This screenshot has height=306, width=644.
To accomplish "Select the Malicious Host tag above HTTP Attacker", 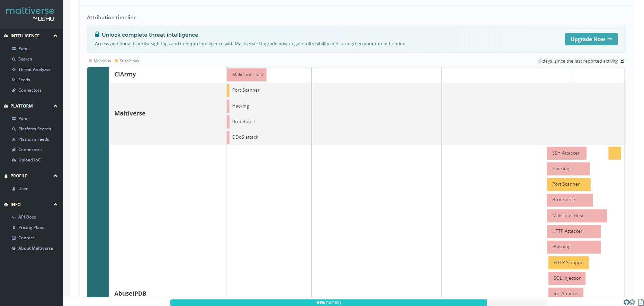I will click(577, 216).
